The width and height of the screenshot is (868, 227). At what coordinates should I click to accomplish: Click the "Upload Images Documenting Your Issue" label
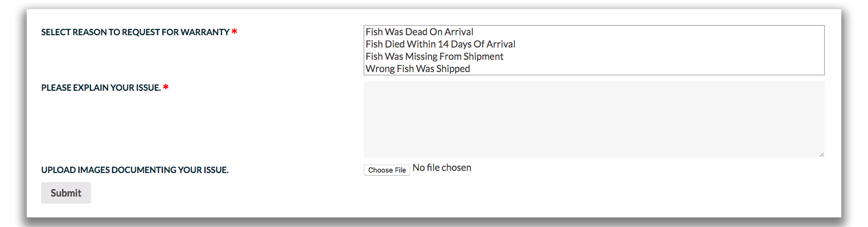[135, 170]
